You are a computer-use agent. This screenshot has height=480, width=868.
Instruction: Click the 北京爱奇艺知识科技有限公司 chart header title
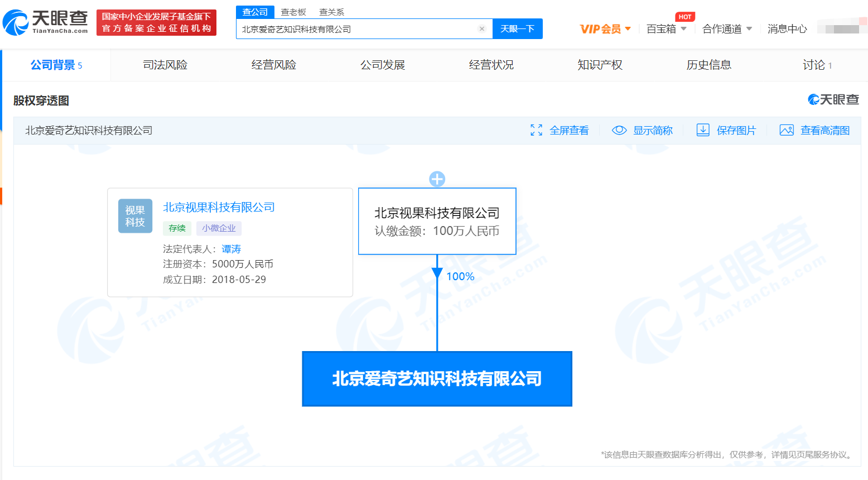pyautogui.click(x=89, y=131)
